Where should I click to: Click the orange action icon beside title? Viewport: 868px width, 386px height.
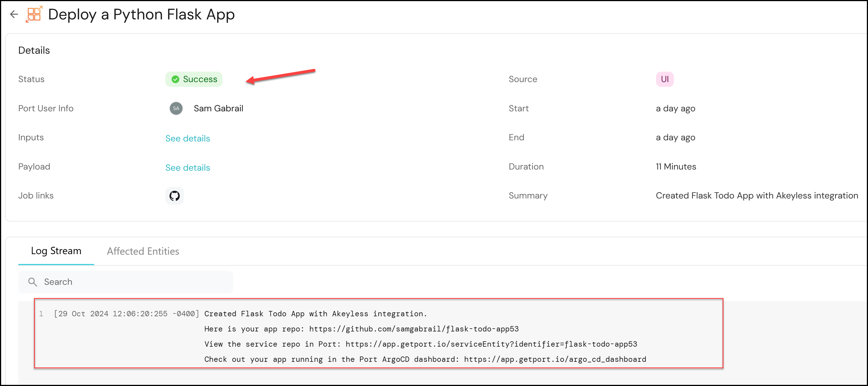click(x=34, y=14)
